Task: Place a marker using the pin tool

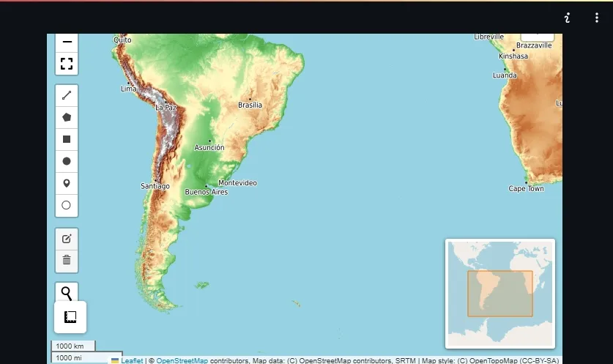Action: click(67, 183)
